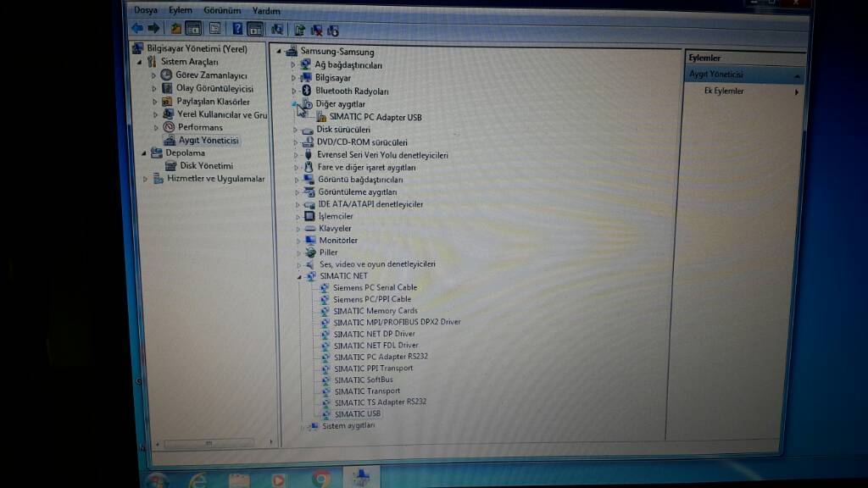Click the update driver software toolbar icon

pos(299,30)
